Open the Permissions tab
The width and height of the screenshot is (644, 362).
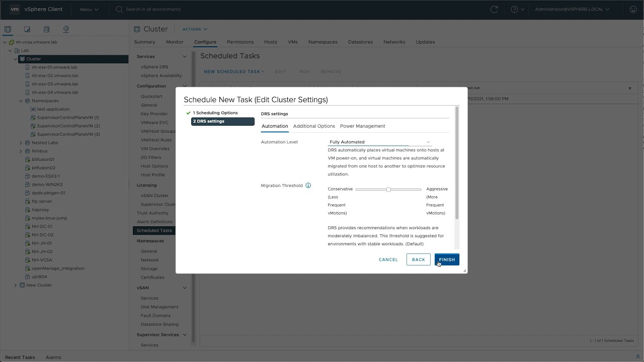[240, 42]
